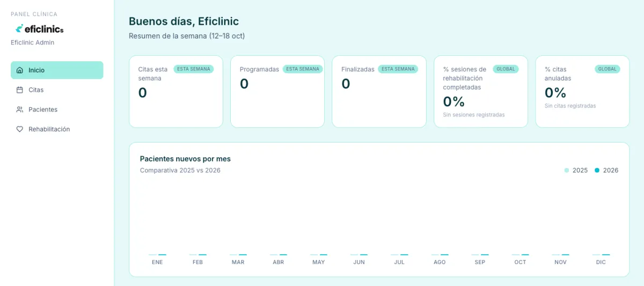Click the heart icon beside Rehabilitación
Viewport: 644px width, 286px height.
click(x=20, y=129)
